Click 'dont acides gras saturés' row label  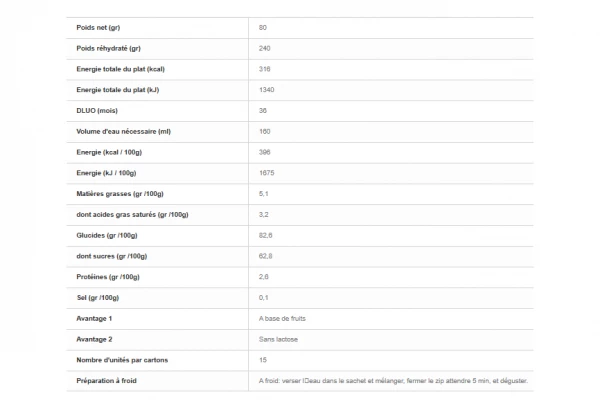coord(133,215)
